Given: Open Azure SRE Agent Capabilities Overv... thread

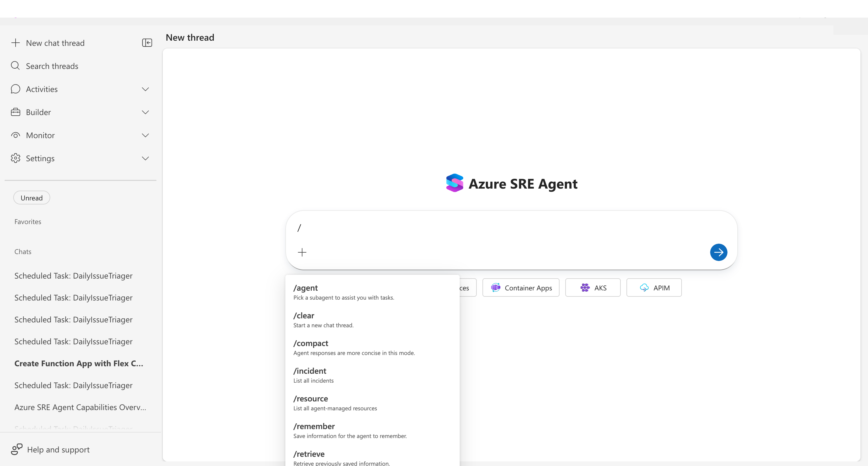Looking at the screenshot, I should pos(80,407).
